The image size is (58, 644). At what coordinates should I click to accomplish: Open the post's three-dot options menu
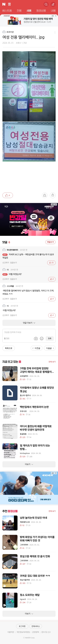[x=55, y=32]
